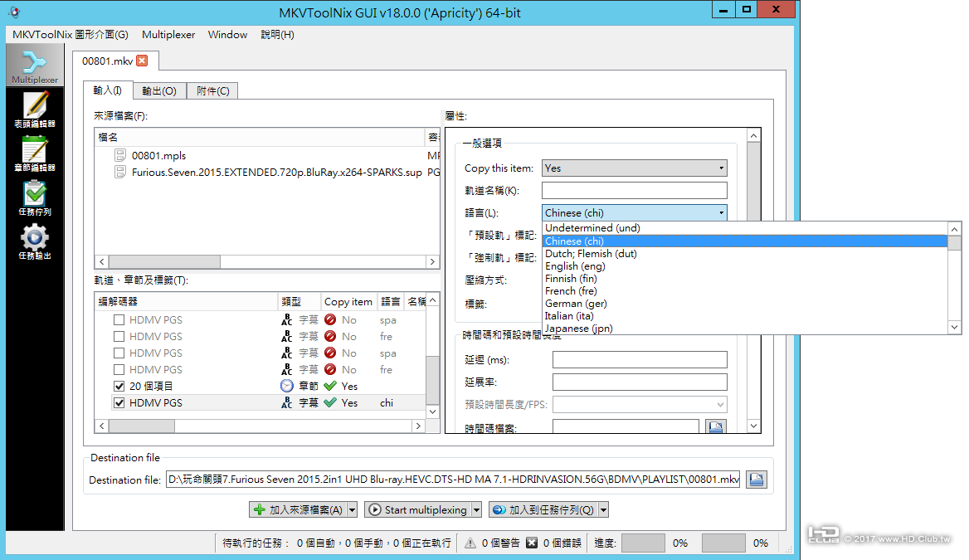Open the Copy this item dropdown
The height and width of the screenshot is (560, 969).
tap(634, 168)
